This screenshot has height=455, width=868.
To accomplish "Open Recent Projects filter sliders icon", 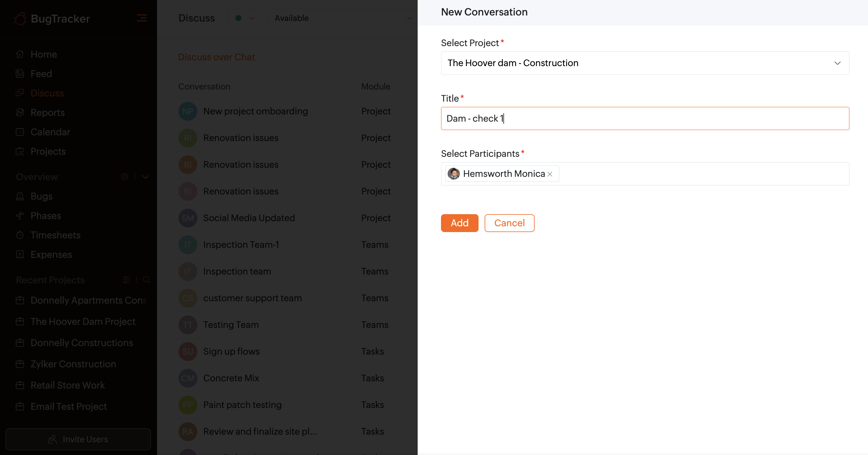I will click(x=126, y=280).
